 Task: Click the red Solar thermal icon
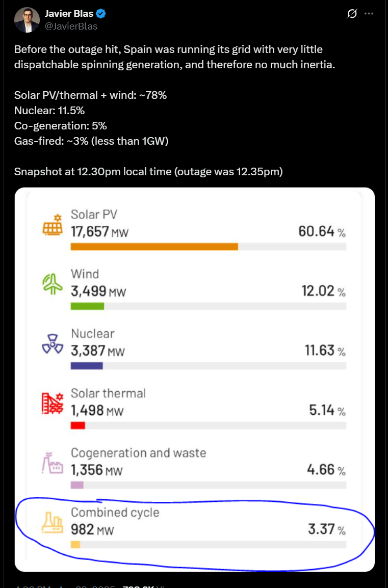(x=53, y=404)
